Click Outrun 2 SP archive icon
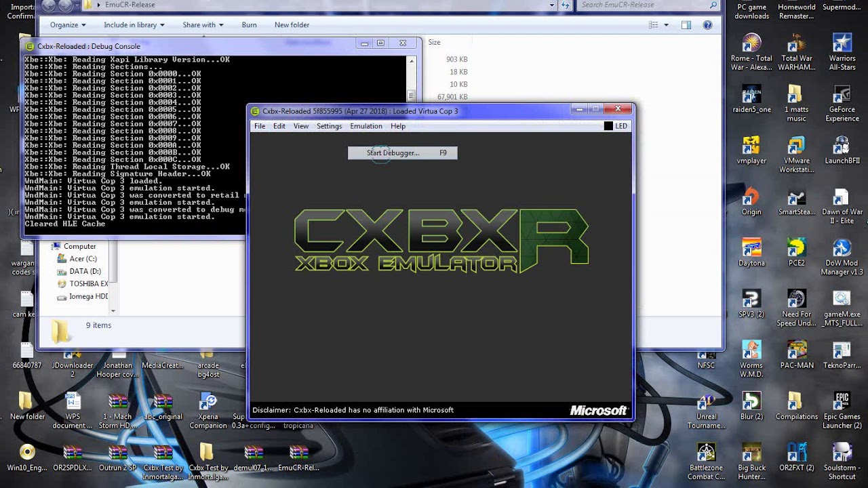This screenshot has height=488, width=868. [118, 457]
